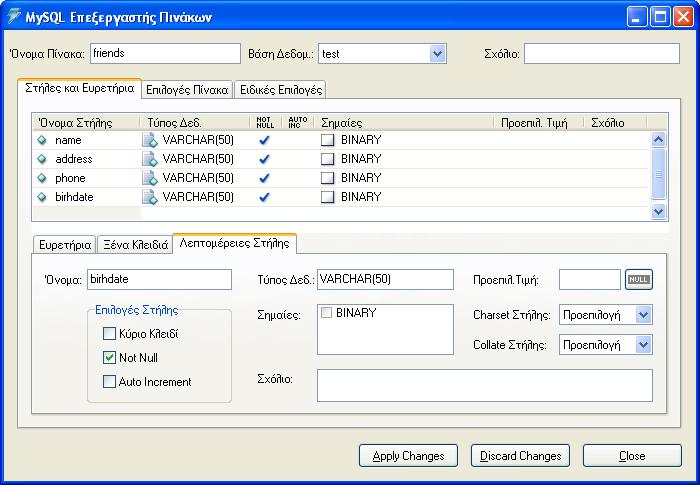Check BINARY flag in the name row

327,140
